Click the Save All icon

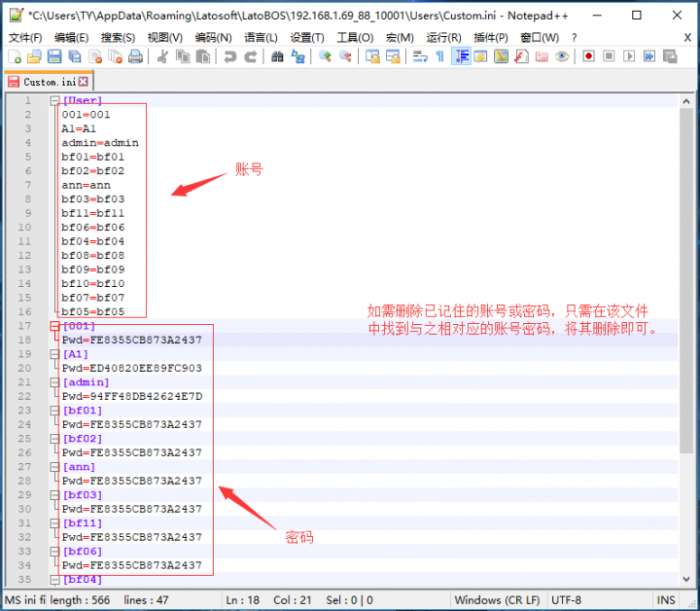coord(75,56)
